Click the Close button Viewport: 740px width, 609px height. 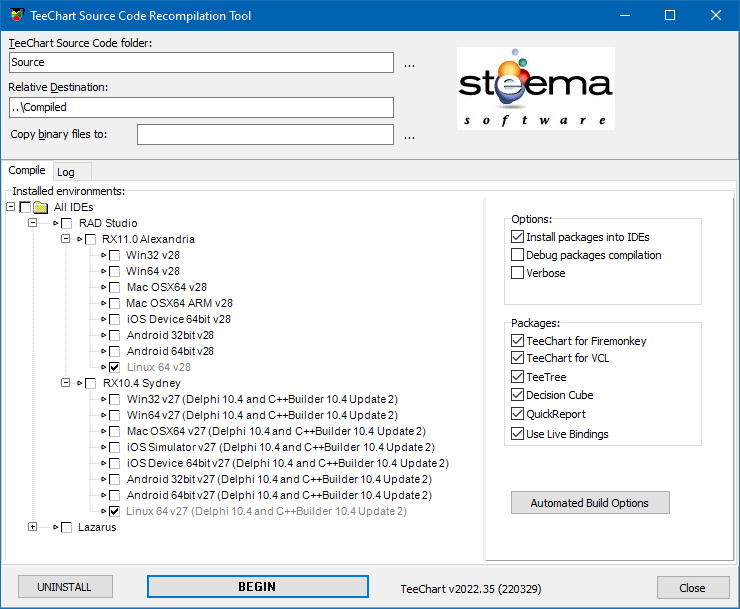point(693,588)
